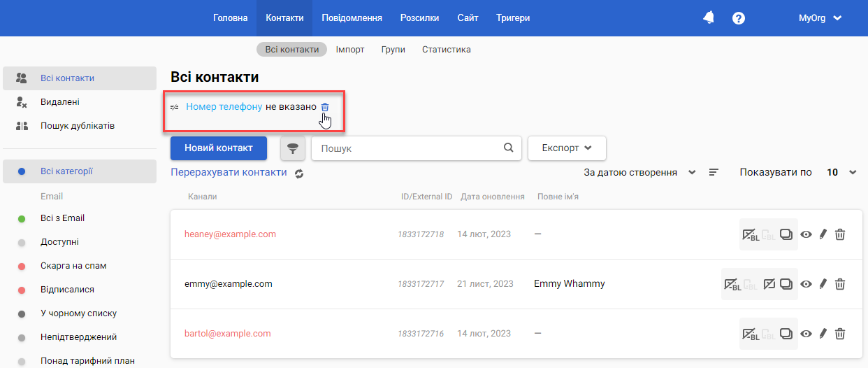Switch to the Імпорт tab
The width and height of the screenshot is (868, 368).
pos(349,50)
